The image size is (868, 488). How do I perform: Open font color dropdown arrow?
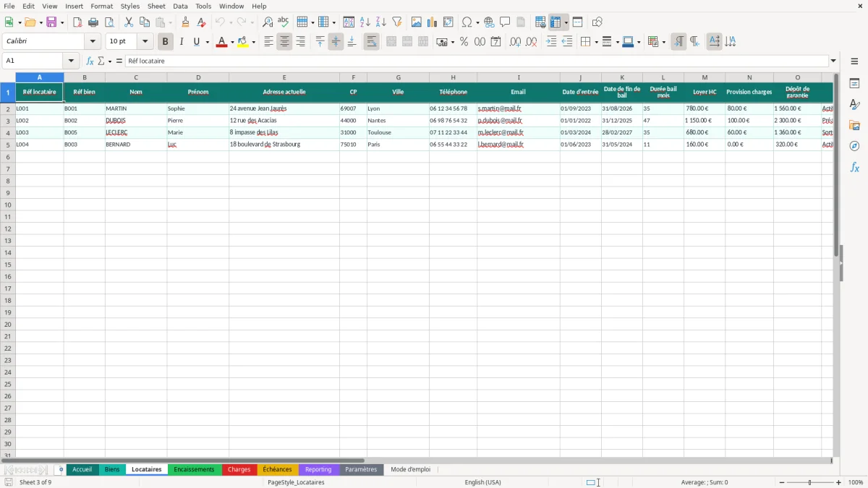click(x=231, y=42)
